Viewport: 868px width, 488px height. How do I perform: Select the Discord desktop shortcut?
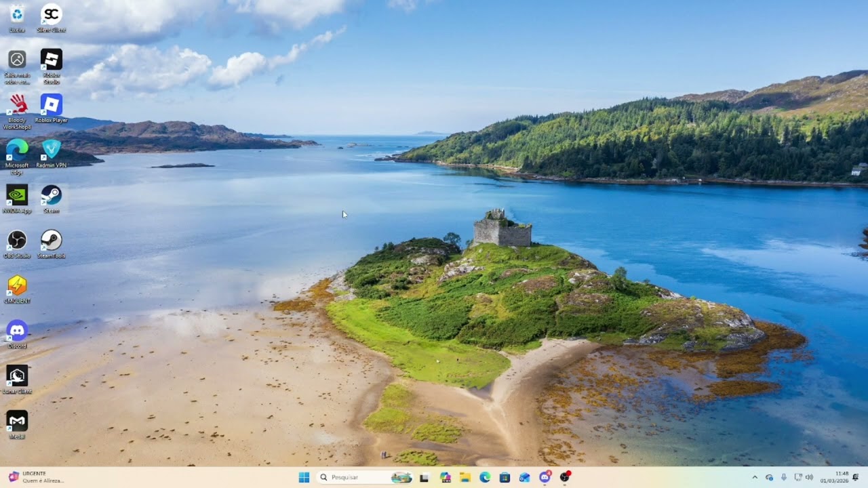(x=17, y=334)
